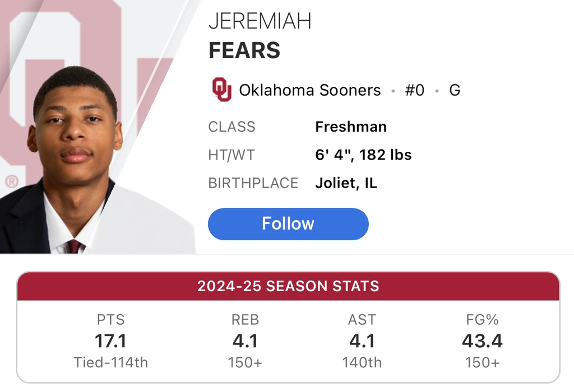Viewport: 574px width, 392px height.
Task: Click the 17.1 points value
Action: 111,340
